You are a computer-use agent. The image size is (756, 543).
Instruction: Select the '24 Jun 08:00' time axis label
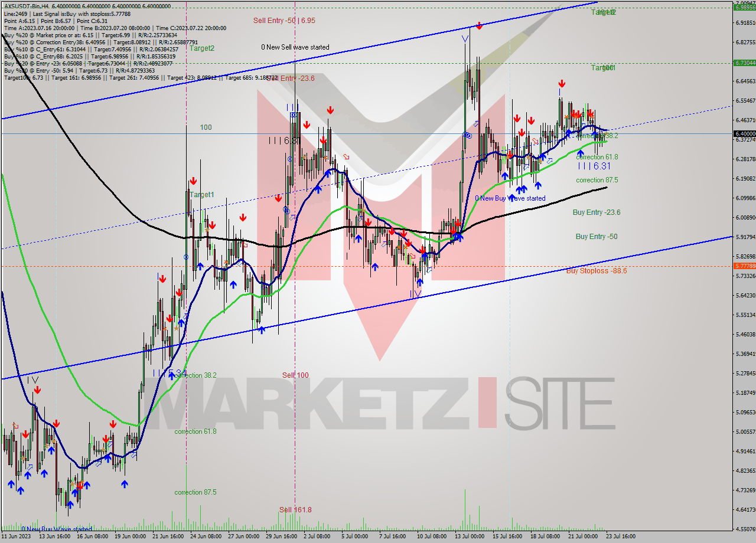tap(207, 537)
